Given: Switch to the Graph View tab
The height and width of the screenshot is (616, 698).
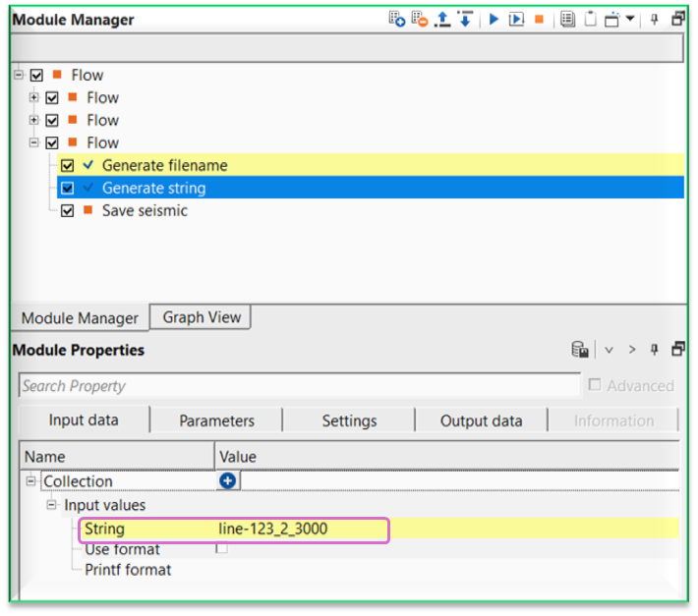Looking at the screenshot, I should 202,317.
